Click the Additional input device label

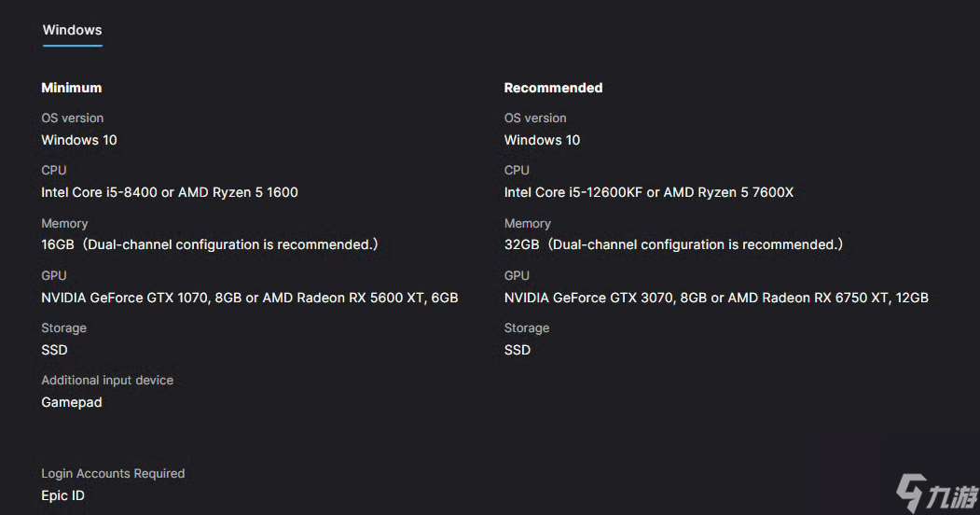pos(107,380)
